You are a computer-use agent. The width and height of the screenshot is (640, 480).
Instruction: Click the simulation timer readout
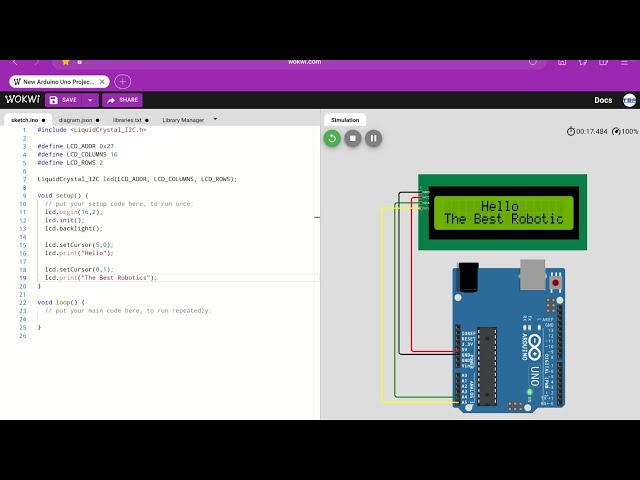[x=587, y=131]
